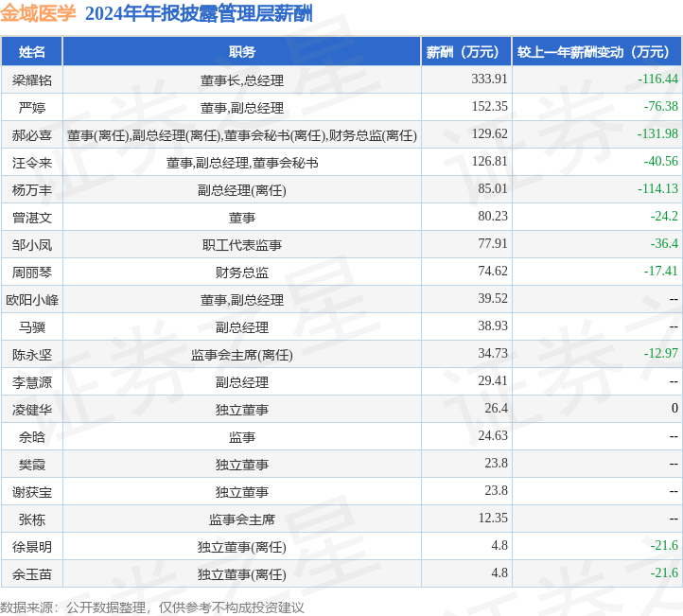This screenshot has width=683, height=616.
Task: Click the salary value 333.91
Action: [489, 79]
